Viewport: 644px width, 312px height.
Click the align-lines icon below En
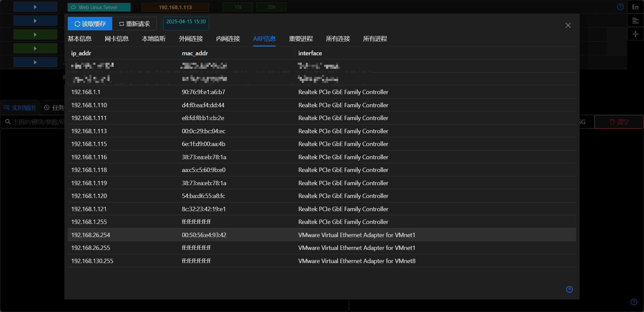pyautogui.click(x=635, y=21)
